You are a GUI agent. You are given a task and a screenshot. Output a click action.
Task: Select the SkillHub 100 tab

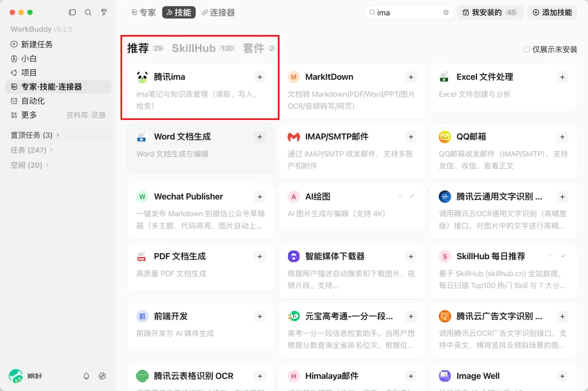click(x=203, y=48)
